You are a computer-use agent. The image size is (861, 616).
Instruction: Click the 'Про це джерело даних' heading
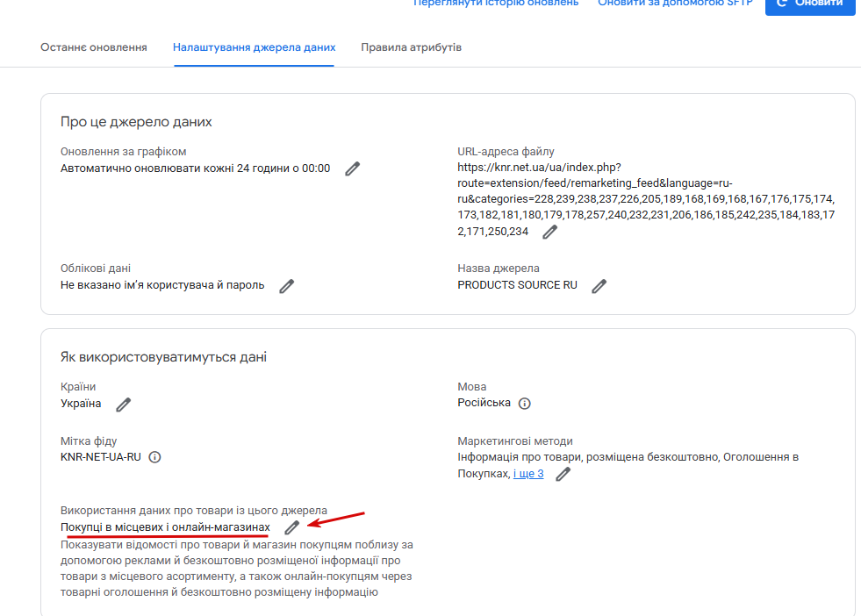coord(136,122)
